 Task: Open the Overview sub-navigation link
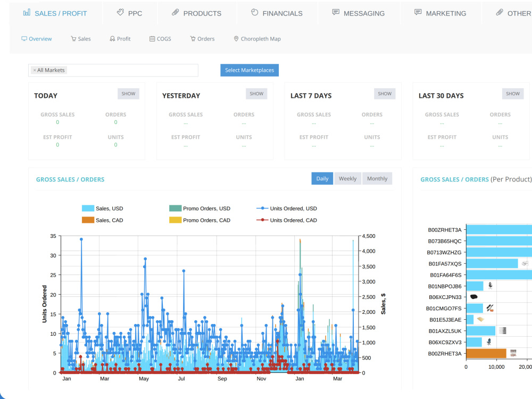[37, 39]
